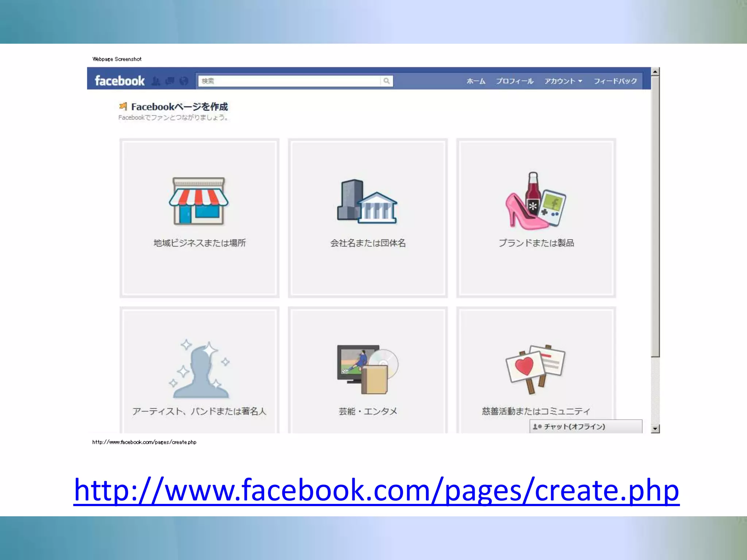
Task: Click the Facebookでファンとつながりましょう subtitle
Action: (x=173, y=117)
